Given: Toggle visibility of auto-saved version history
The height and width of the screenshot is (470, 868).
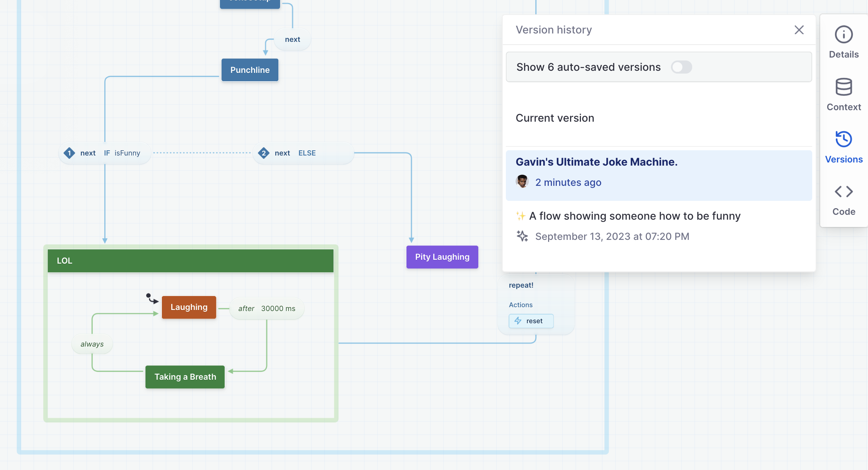Looking at the screenshot, I should [681, 67].
